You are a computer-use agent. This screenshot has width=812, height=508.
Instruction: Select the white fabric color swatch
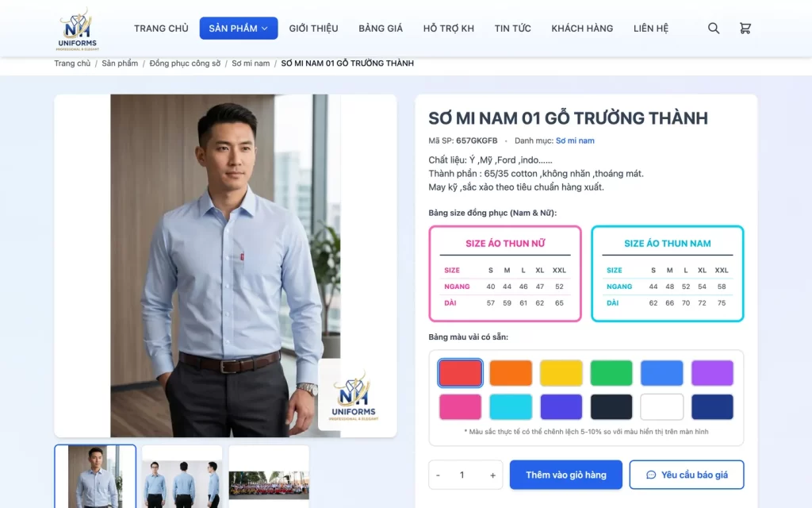tap(662, 406)
